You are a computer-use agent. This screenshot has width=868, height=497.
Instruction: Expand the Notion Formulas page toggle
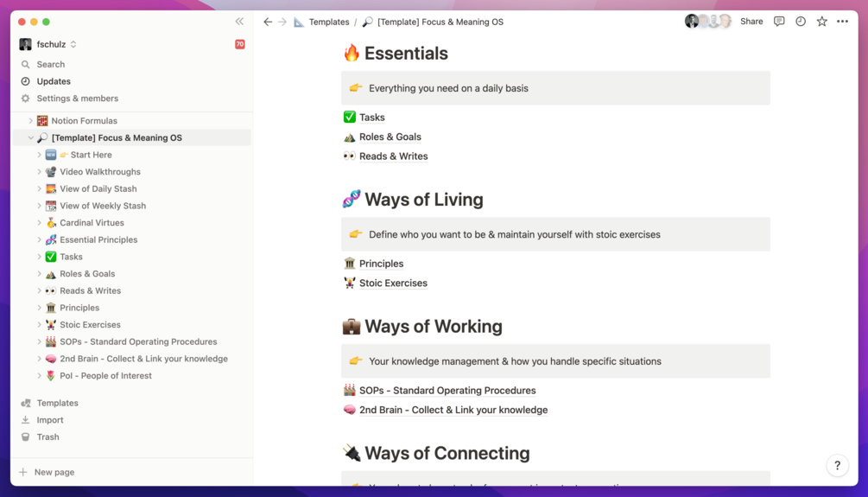coord(30,121)
